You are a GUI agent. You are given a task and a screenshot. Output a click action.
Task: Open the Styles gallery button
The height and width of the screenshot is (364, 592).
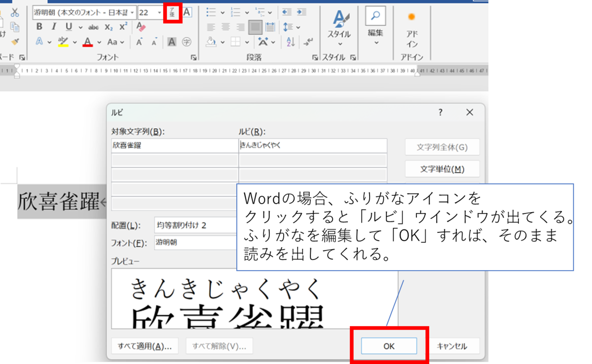point(339,27)
